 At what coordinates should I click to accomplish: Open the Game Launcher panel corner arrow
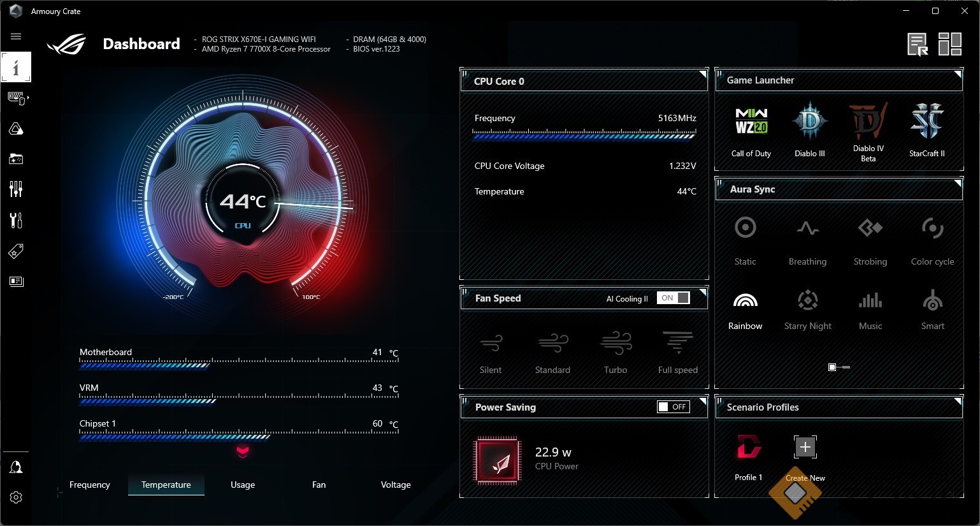(x=958, y=75)
